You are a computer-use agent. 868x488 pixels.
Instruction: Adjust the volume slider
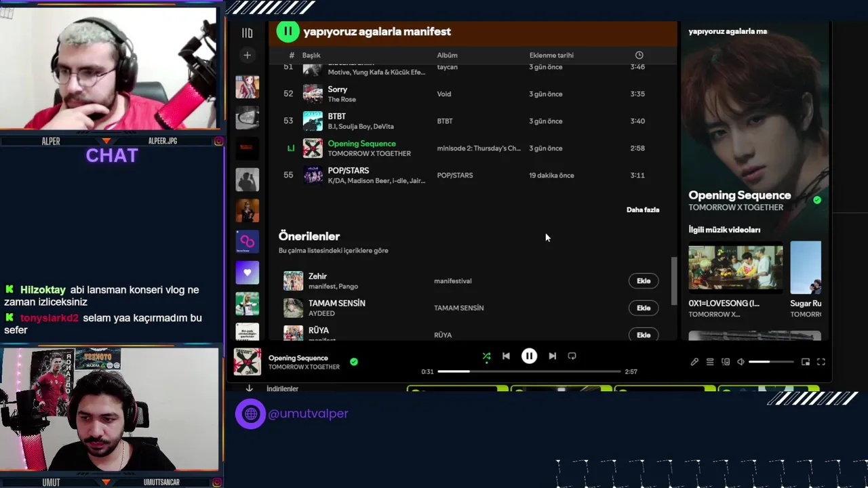(770, 362)
